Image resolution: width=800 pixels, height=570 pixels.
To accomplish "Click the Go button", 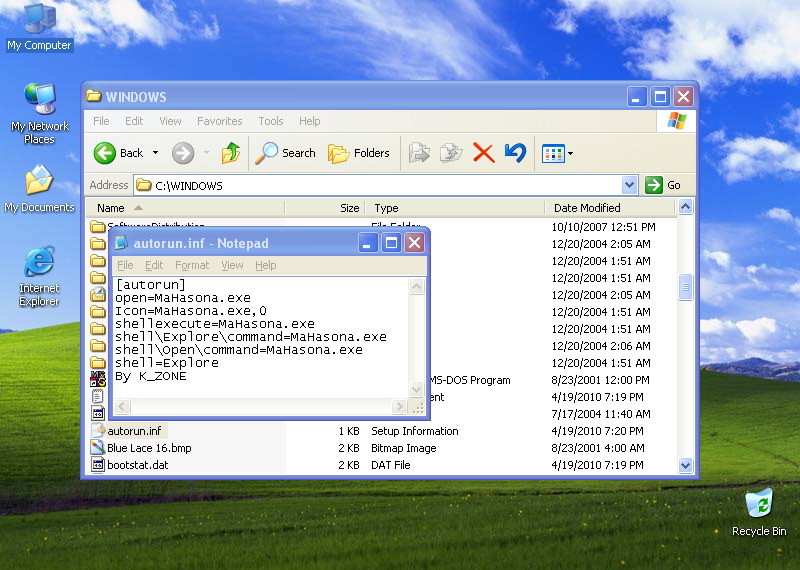I will (x=663, y=185).
